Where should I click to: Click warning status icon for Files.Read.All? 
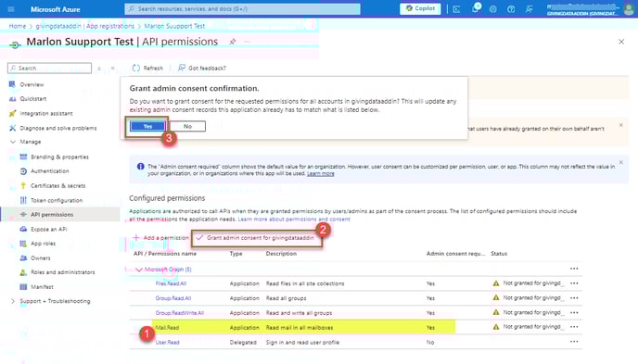[495, 283]
